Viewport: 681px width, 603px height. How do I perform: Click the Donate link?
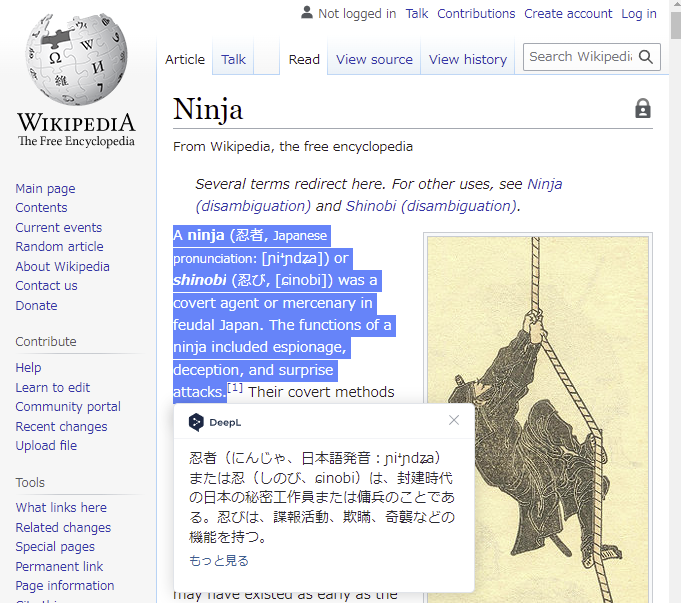point(36,306)
